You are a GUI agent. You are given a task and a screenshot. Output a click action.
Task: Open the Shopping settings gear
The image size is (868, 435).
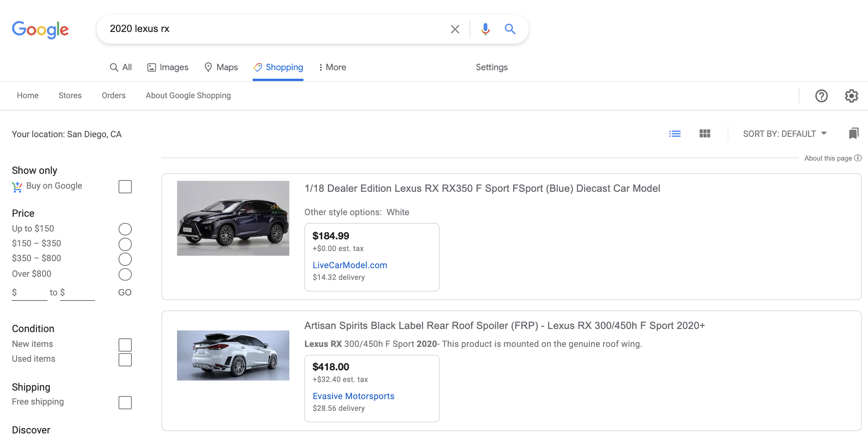(852, 95)
